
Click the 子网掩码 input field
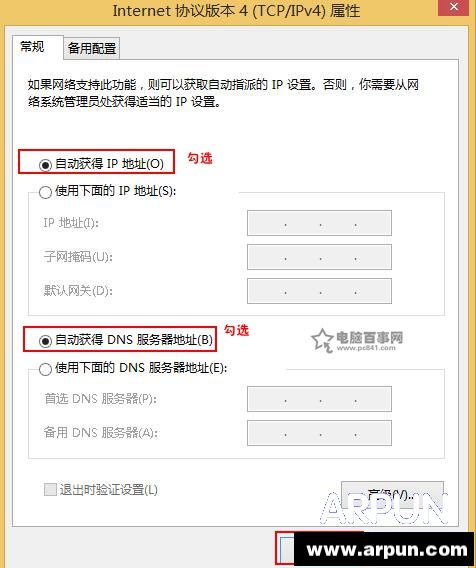pyautogui.click(x=319, y=257)
